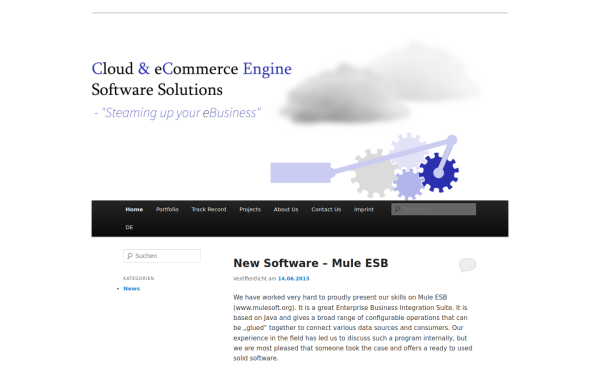
Task: Click the navbar search magnifier icon
Action: [397, 209]
